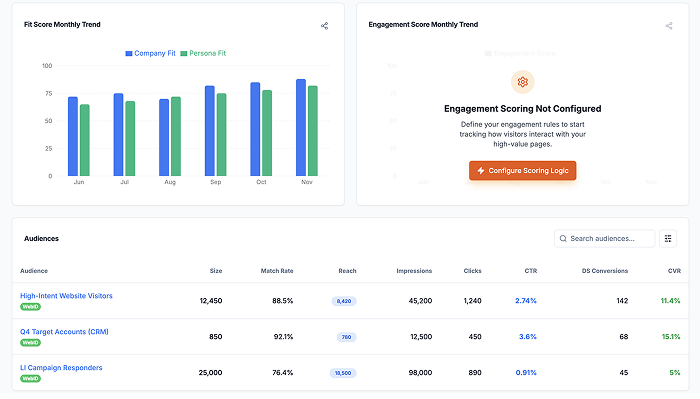Sort by Impressions column header
This screenshot has width=700, height=399.
click(x=414, y=271)
